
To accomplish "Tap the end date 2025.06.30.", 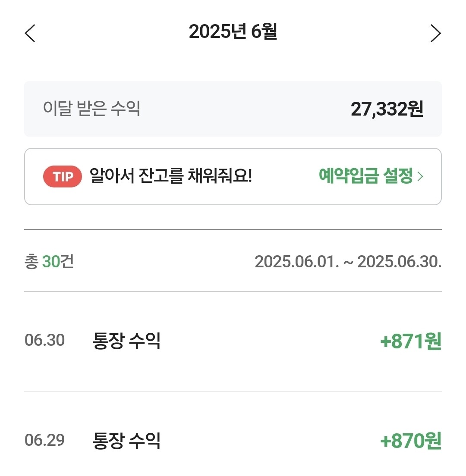I will click(400, 262).
